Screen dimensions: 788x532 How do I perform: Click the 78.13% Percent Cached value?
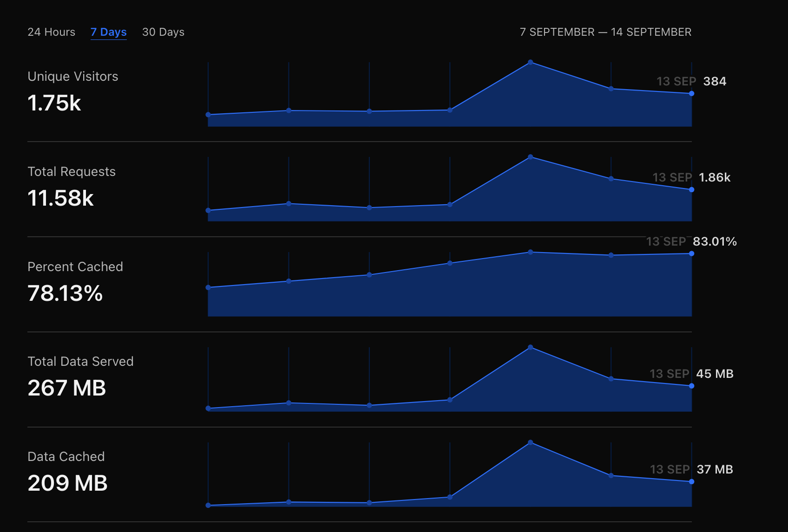[x=65, y=293]
